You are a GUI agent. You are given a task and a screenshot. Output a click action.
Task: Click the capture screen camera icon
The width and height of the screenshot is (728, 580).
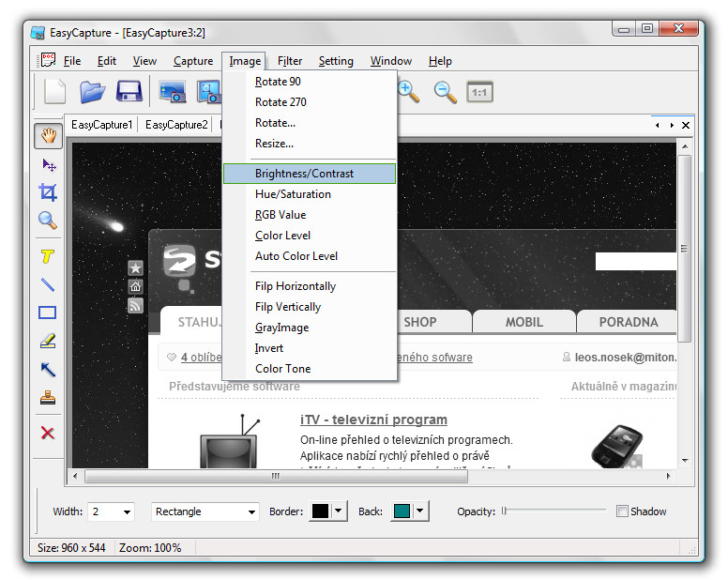173,91
